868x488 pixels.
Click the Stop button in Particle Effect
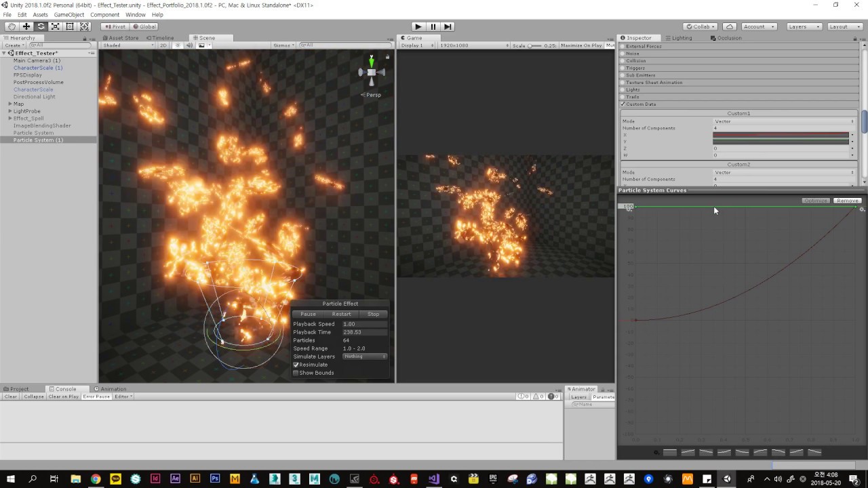[x=373, y=314]
